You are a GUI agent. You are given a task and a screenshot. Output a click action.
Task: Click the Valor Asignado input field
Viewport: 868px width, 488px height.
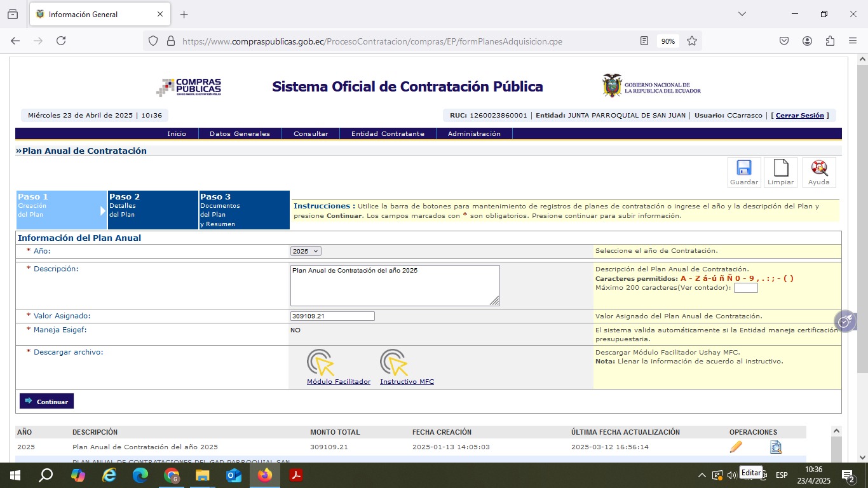point(332,316)
